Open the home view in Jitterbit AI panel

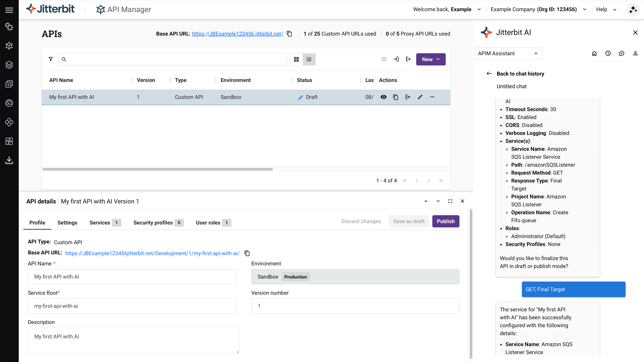[x=594, y=53]
